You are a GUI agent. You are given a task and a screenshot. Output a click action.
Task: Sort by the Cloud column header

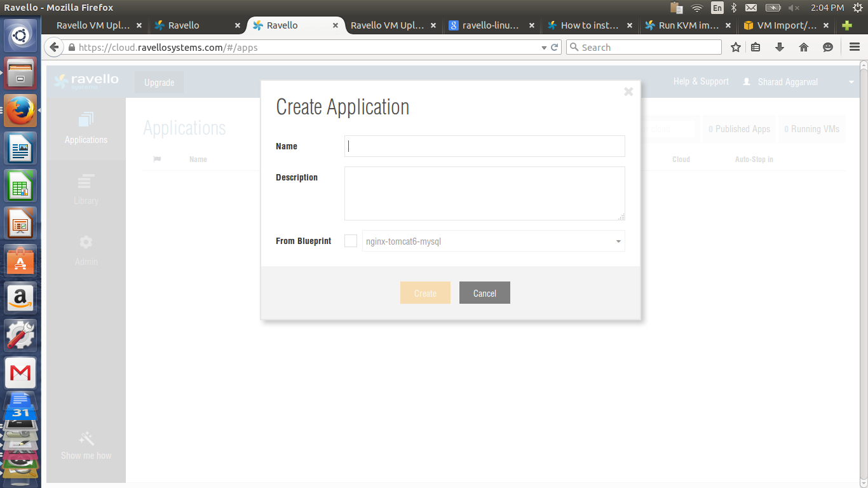coord(681,159)
